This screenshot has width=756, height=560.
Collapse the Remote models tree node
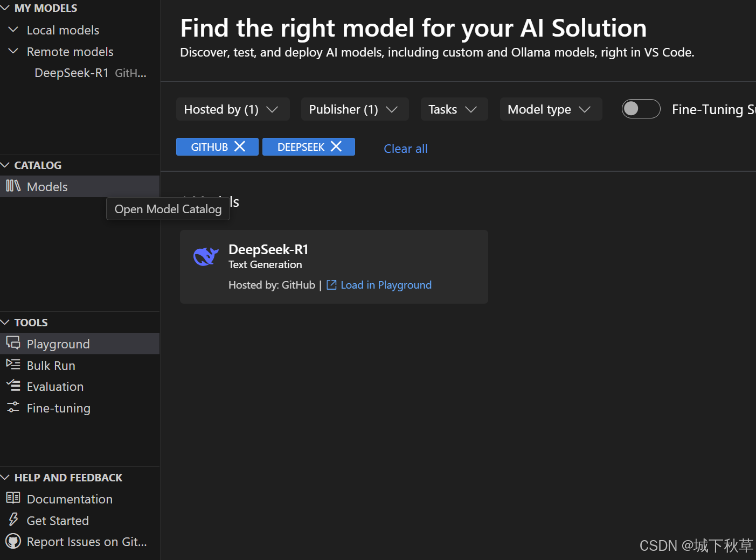coord(13,51)
